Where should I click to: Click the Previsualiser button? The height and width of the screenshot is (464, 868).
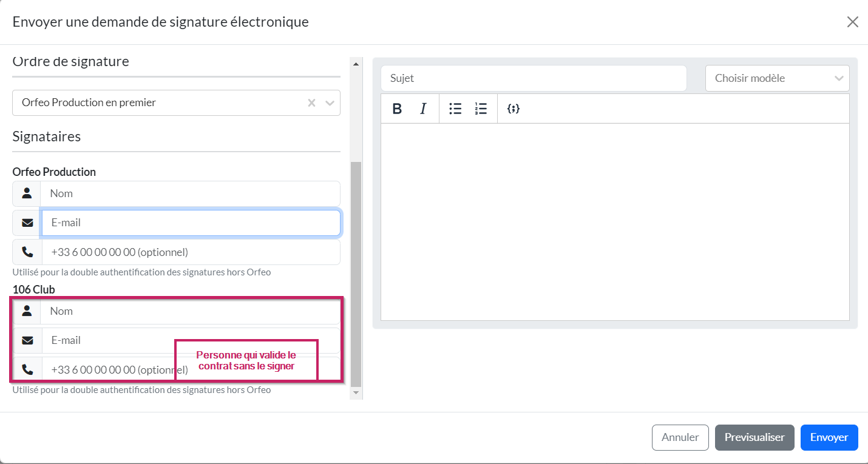click(x=754, y=437)
